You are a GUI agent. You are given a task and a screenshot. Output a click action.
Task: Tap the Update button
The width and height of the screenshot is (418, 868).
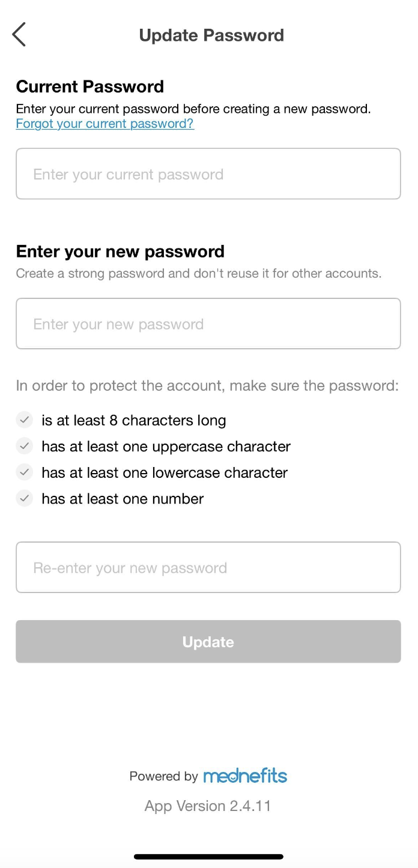point(208,642)
